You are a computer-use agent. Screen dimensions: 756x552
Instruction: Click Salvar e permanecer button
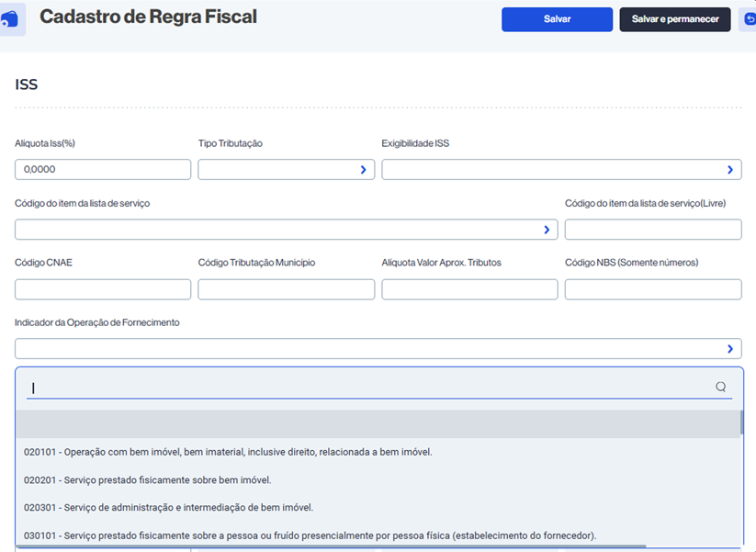pos(674,19)
